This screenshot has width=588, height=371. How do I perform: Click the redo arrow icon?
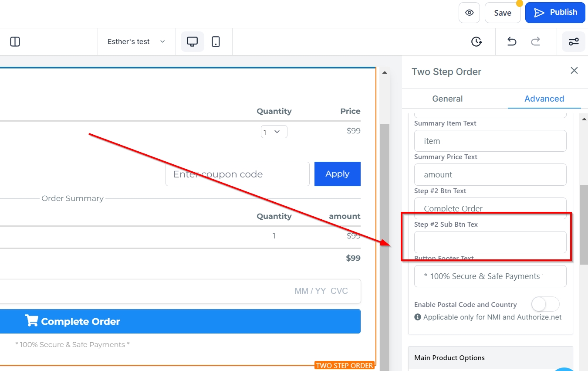(x=535, y=42)
